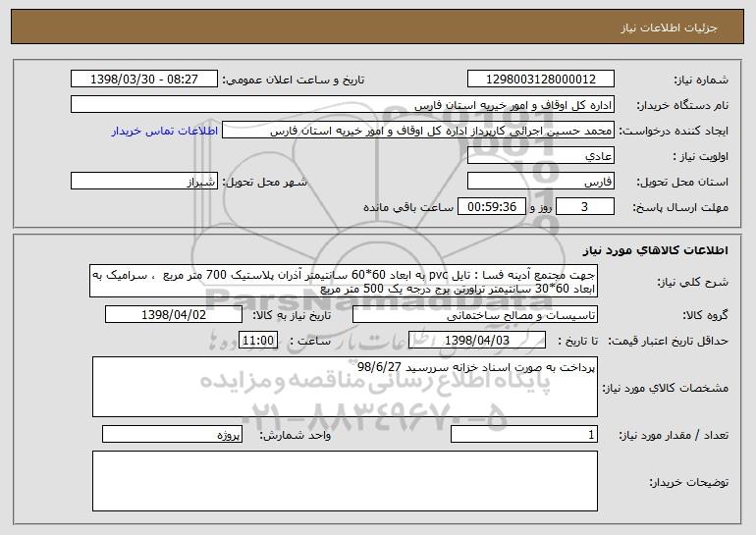Screen dimensions: 756x535
Task: Click the label شهر محل تحویل
Action: (264, 183)
